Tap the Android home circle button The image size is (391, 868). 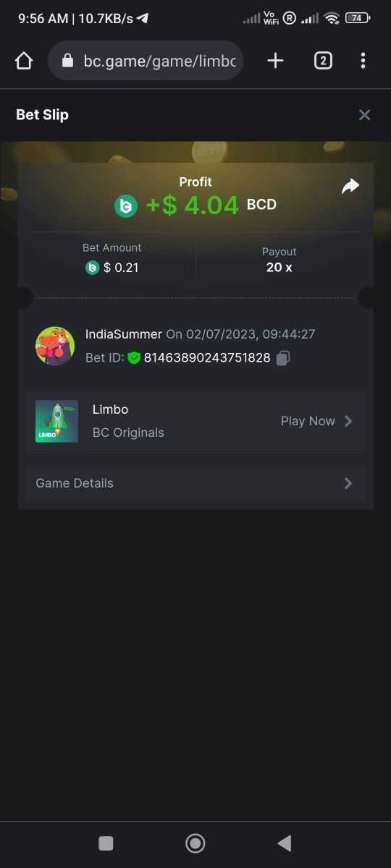pyautogui.click(x=195, y=843)
